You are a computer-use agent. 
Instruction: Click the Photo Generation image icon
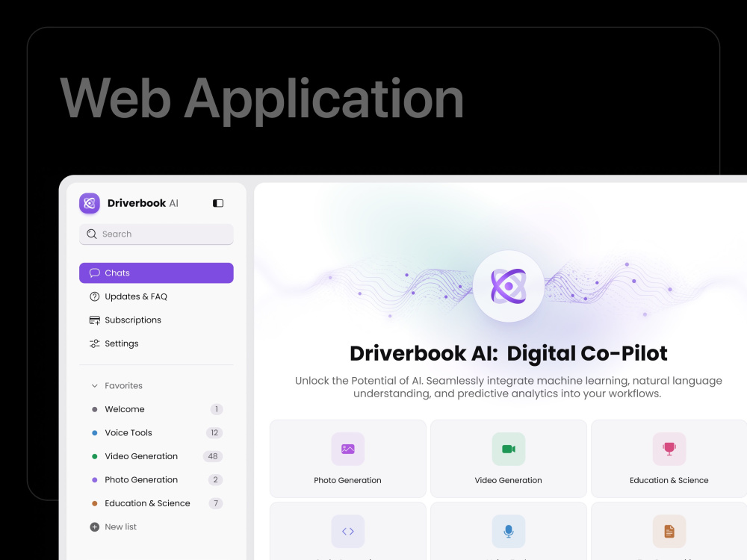click(347, 449)
